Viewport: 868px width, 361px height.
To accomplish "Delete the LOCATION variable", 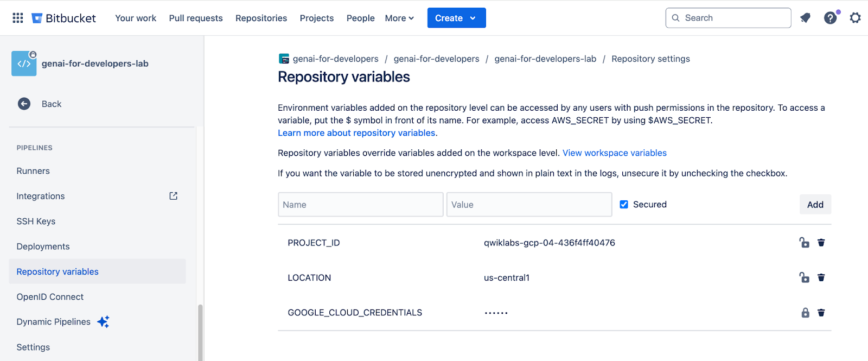I will pos(821,277).
